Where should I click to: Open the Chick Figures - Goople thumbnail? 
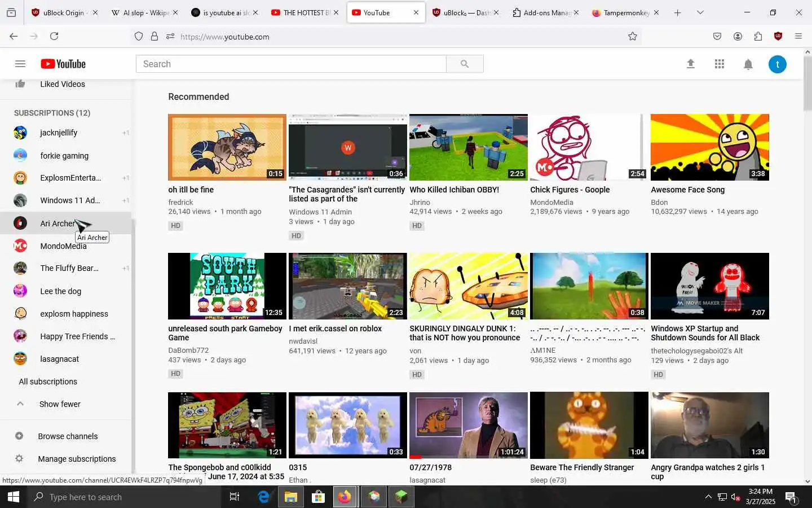click(x=589, y=147)
